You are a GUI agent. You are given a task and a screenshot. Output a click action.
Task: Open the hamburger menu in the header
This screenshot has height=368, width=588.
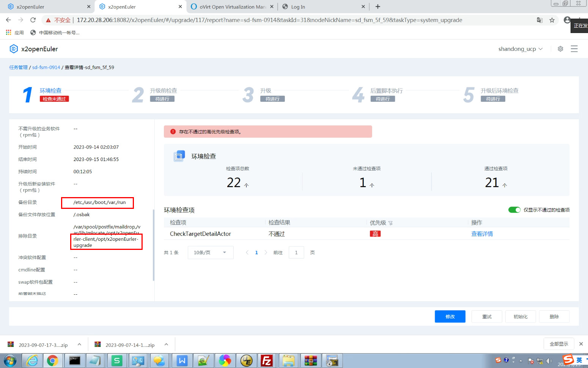(x=574, y=49)
